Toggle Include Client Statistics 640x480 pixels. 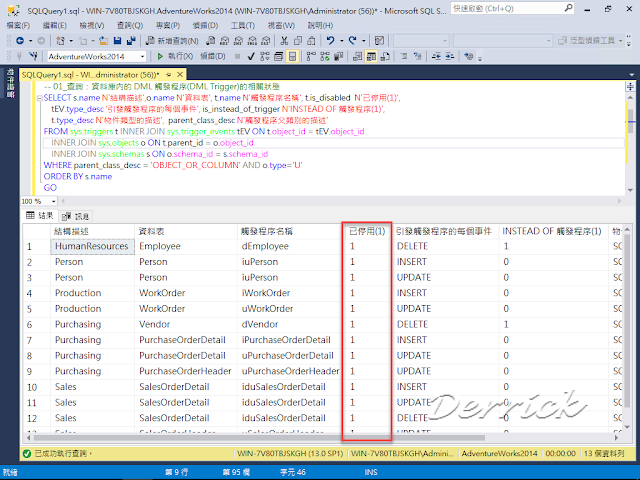(338, 56)
